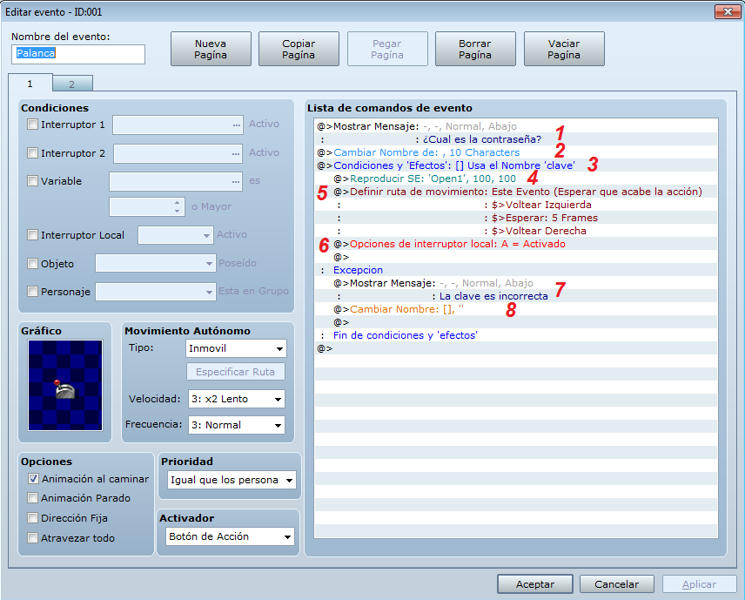Enable the Interruptor Local condition checkbox
The width and height of the screenshot is (745, 600).
[x=32, y=235]
